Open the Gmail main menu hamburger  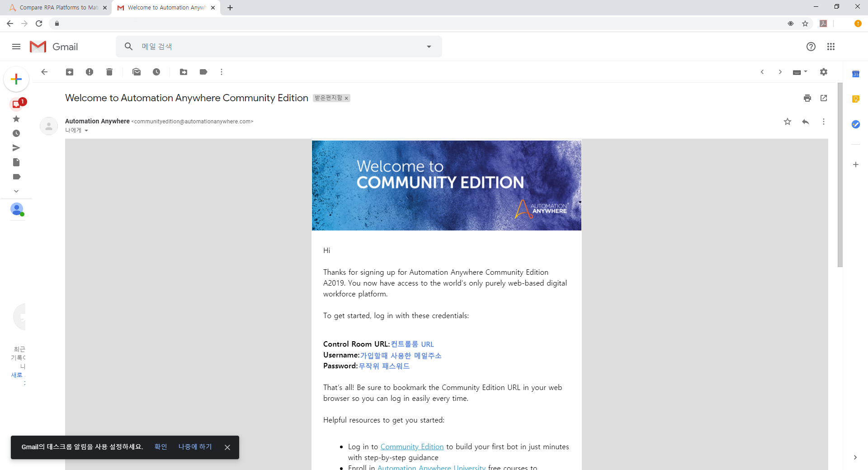pyautogui.click(x=16, y=47)
